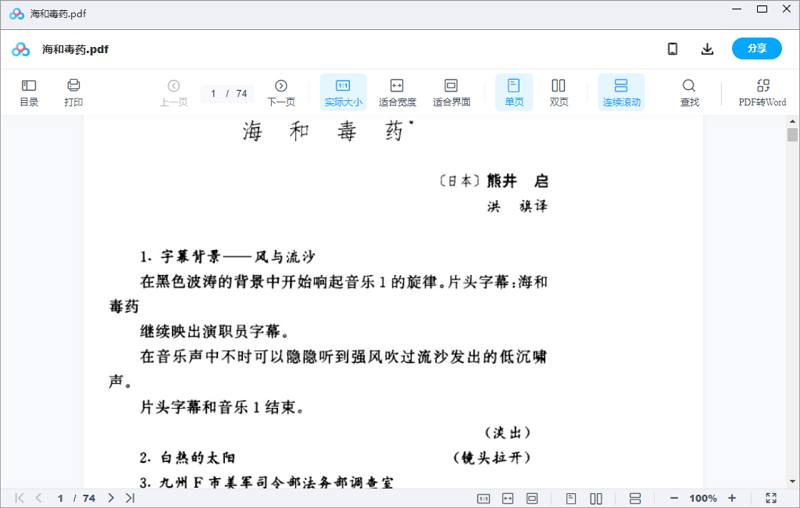Enable 单页 single page layout
This screenshot has width=800, height=508.
[x=514, y=92]
